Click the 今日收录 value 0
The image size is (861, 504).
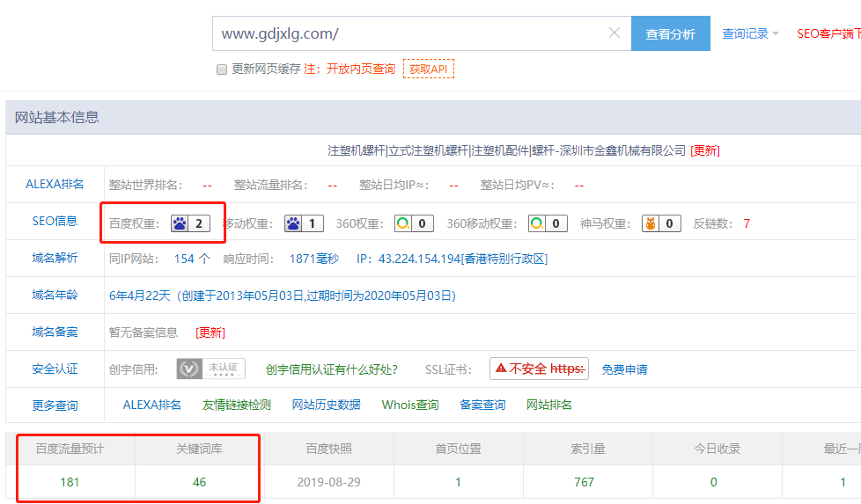tap(714, 482)
